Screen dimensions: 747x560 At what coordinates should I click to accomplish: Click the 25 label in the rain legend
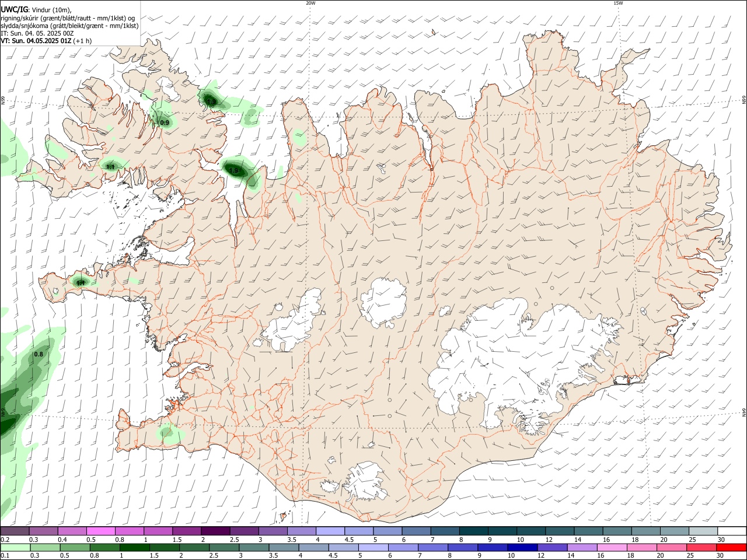(x=692, y=555)
